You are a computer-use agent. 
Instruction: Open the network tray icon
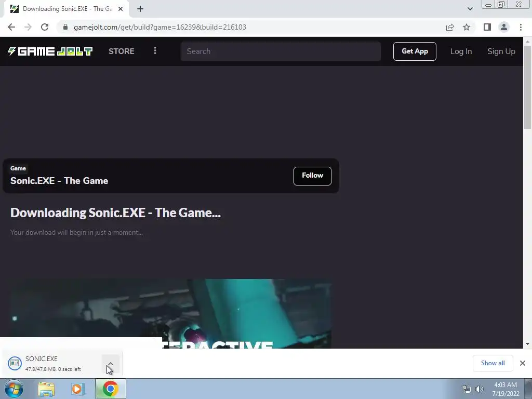click(467, 389)
